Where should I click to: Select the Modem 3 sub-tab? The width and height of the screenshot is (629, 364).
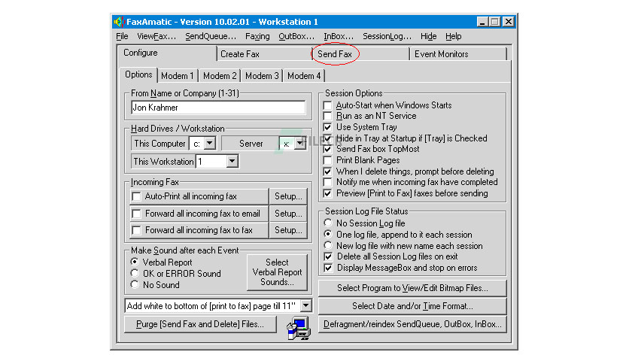[262, 76]
